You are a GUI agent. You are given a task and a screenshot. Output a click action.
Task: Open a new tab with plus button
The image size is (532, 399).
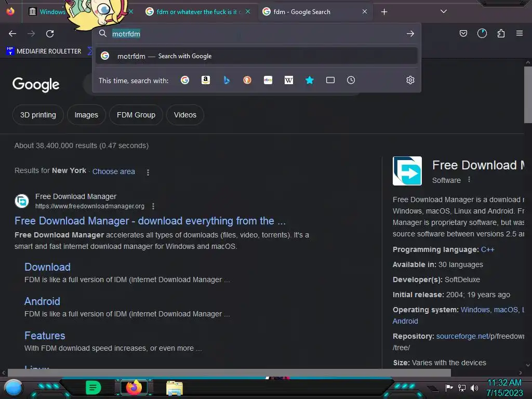pyautogui.click(x=384, y=12)
